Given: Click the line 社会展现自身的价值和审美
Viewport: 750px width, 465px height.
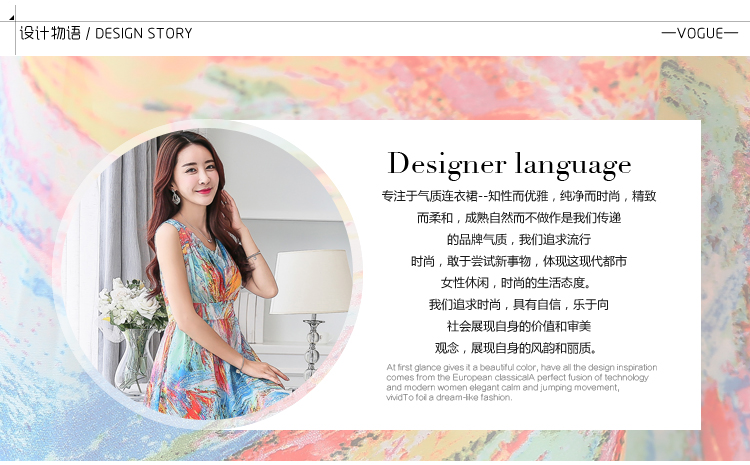Looking at the screenshot, I should click(519, 326).
